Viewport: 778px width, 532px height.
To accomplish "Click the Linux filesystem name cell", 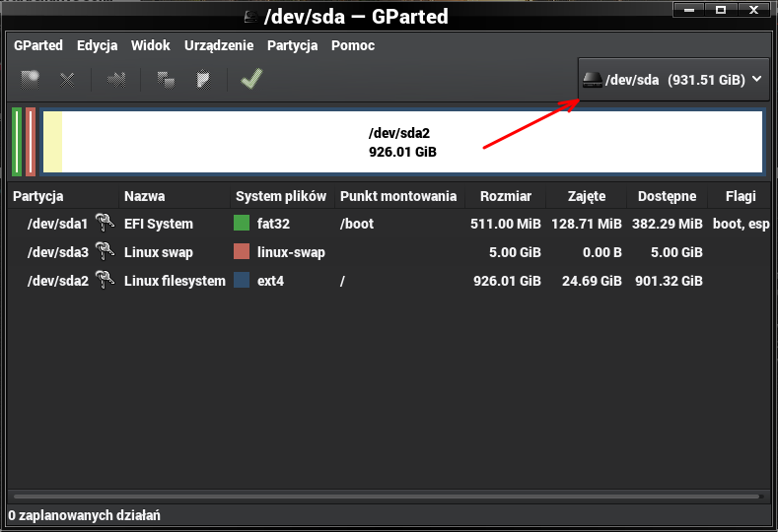I will (x=175, y=281).
